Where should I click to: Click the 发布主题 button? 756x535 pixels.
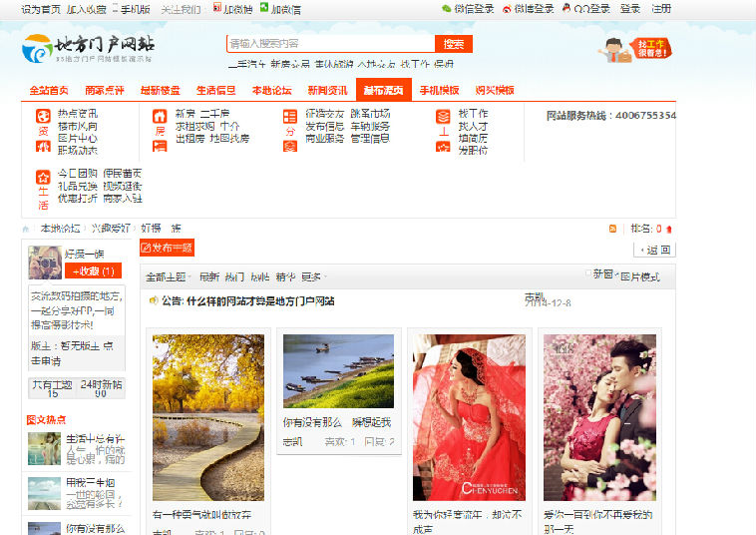(x=167, y=248)
